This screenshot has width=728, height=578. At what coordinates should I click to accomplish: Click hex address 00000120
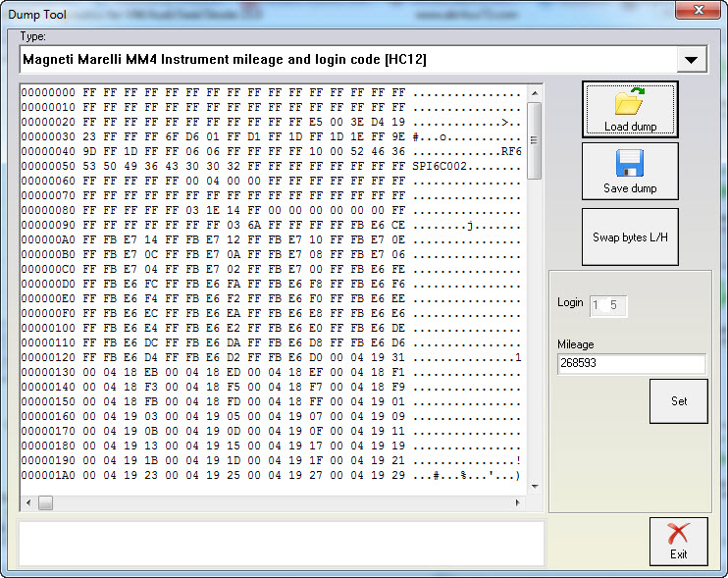click(x=48, y=357)
